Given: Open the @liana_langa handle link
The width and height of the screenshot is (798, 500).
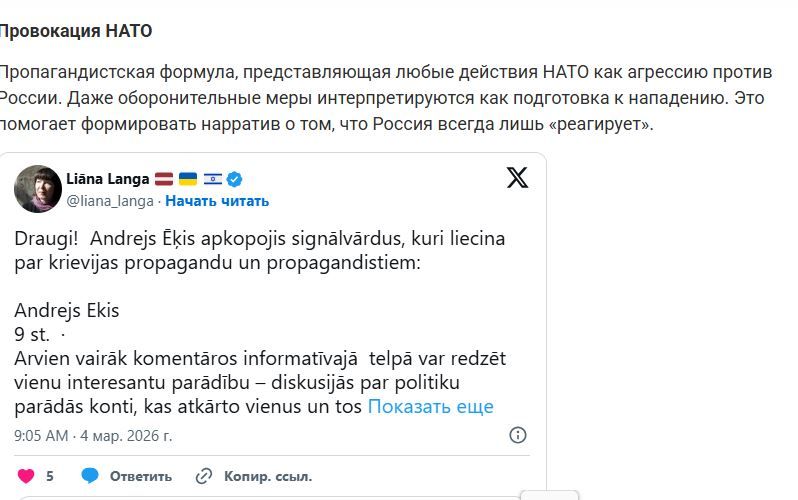Looking at the screenshot, I should pyautogui.click(x=110, y=201).
